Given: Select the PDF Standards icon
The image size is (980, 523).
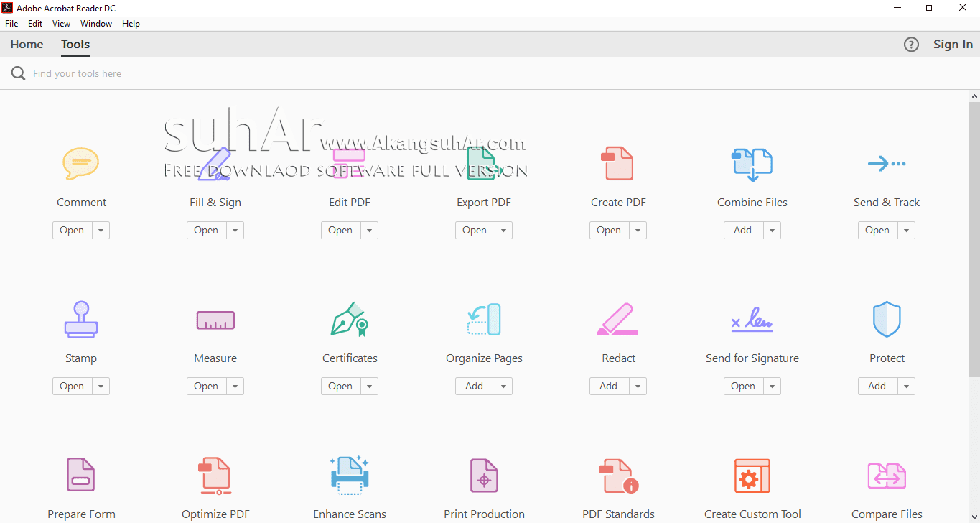Looking at the screenshot, I should tap(619, 476).
